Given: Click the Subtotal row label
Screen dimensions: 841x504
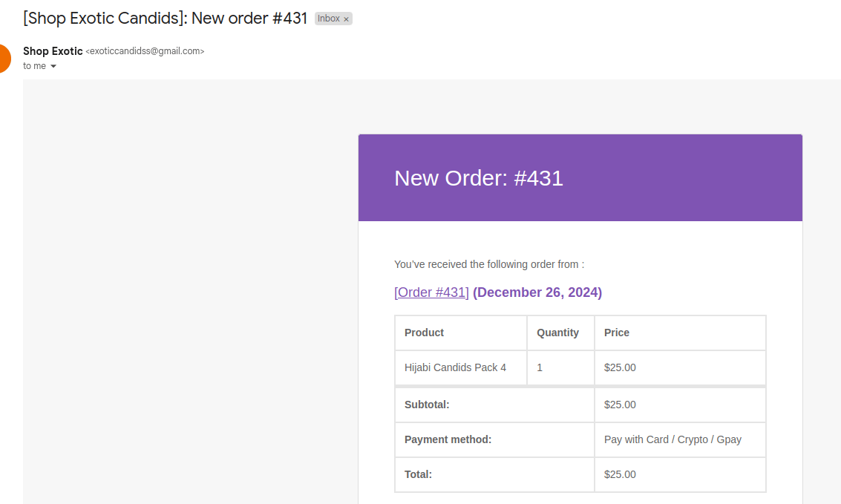Looking at the screenshot, I should coord(427,405).
